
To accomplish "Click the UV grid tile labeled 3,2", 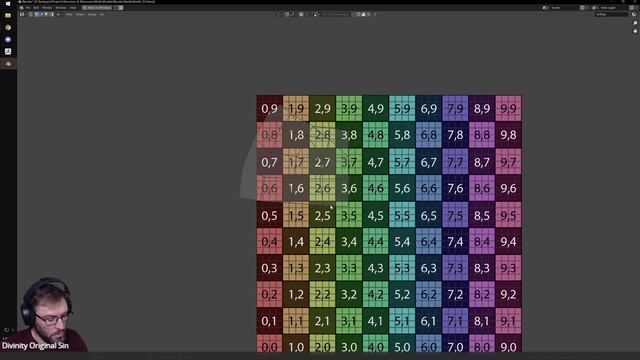I will tap(349, 294).
